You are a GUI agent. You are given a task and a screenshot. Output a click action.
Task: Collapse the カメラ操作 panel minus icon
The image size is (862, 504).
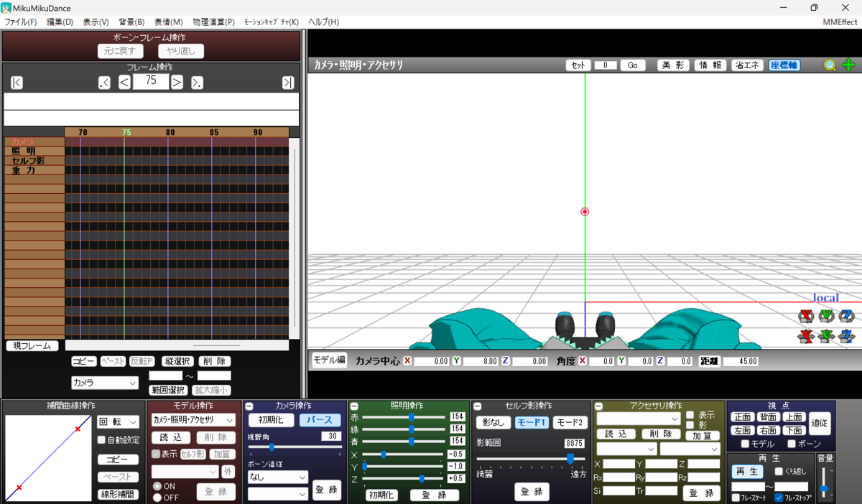(249, 406)
